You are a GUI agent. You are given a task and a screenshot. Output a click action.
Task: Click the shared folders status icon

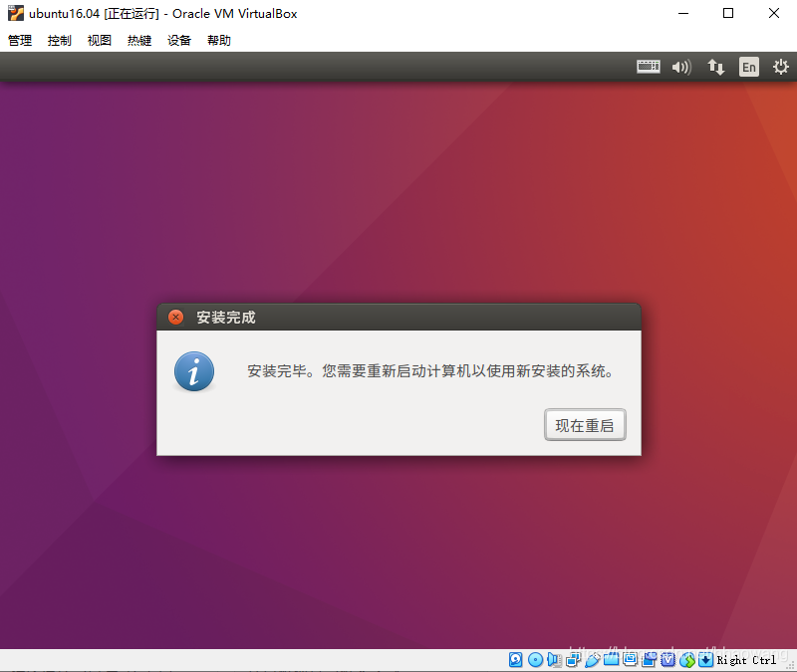[x=611, y=660]
